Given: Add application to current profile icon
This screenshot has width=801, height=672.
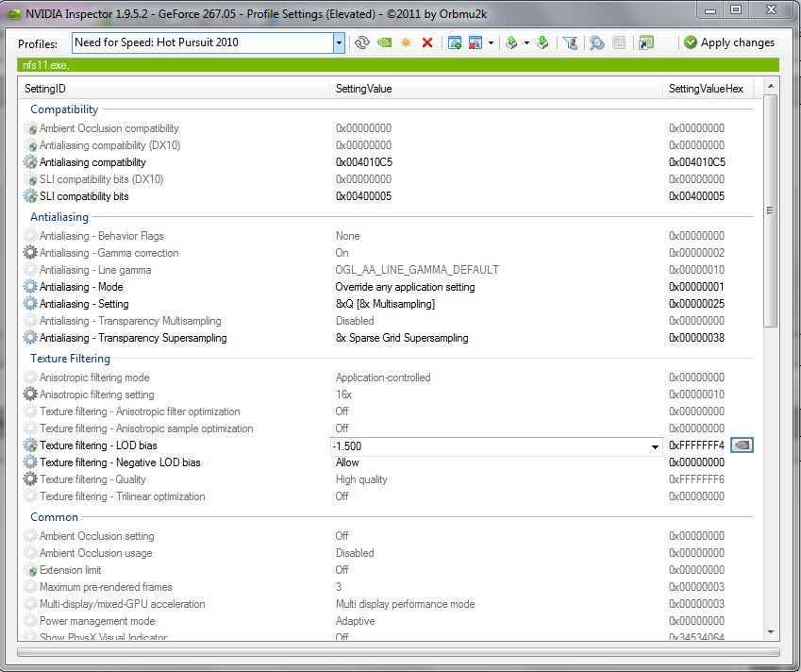Looking at the screenshot, I should pos(454,42).
